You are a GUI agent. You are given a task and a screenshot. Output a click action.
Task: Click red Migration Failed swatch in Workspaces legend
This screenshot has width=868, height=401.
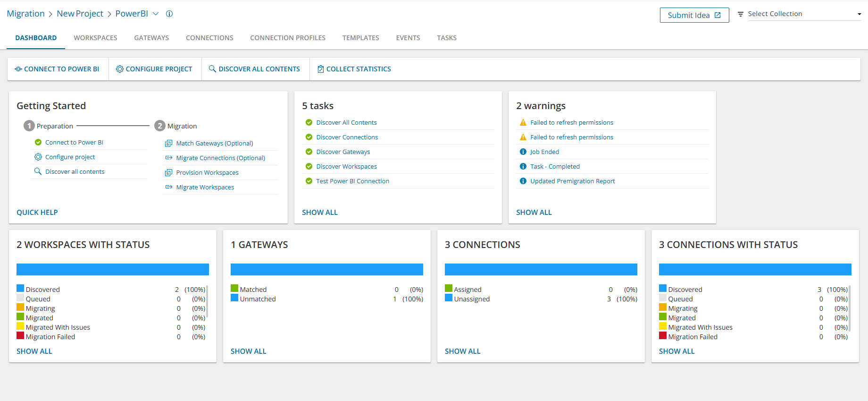[20, 335]
